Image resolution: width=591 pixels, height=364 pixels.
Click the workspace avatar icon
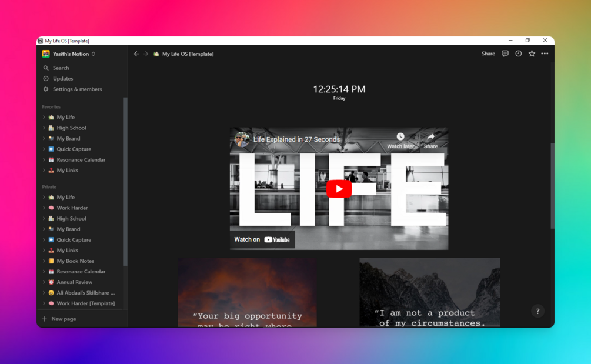click(46, 54)
